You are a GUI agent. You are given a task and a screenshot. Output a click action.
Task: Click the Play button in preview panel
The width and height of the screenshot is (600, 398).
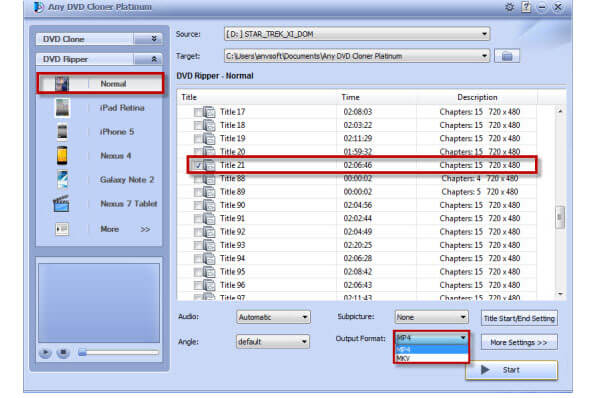pyautogui.click(x=45, y=352)
